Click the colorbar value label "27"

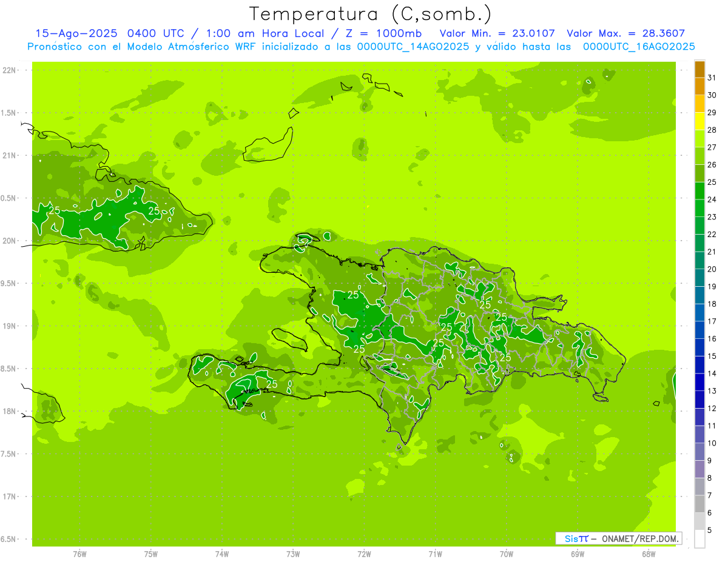coord(712,147)
